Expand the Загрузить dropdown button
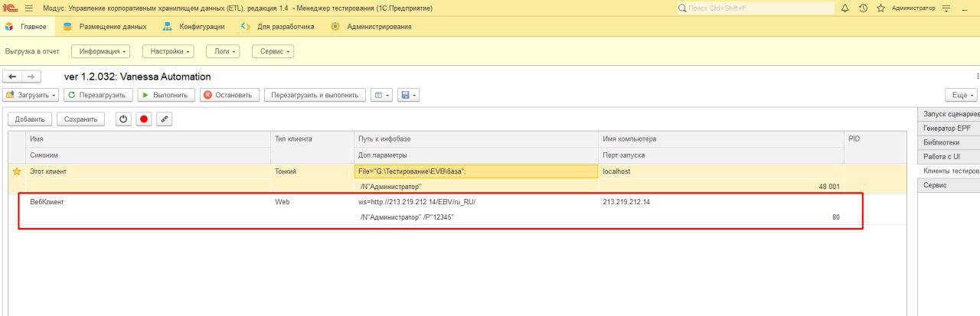The height and width of the screenshot is (316, 980). click(31, 96)
